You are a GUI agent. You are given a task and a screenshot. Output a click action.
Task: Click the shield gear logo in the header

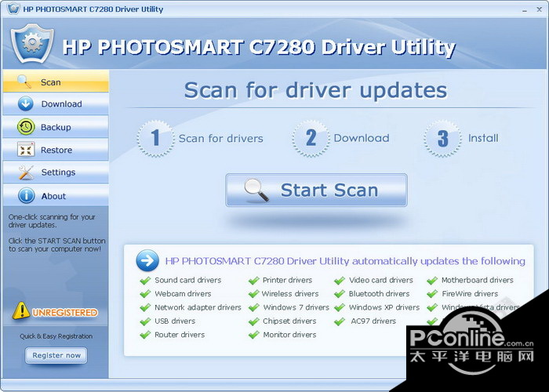tap(32, 43)
